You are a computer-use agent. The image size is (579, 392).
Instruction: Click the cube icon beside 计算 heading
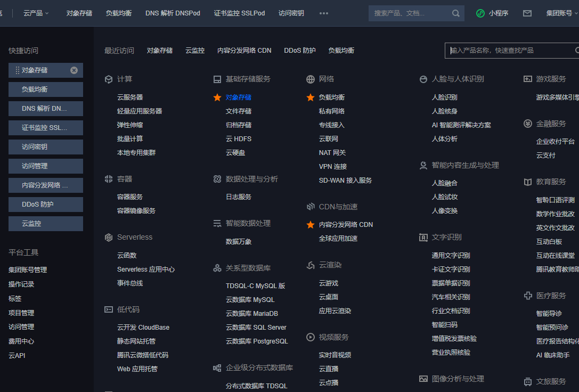click(109, 79)
